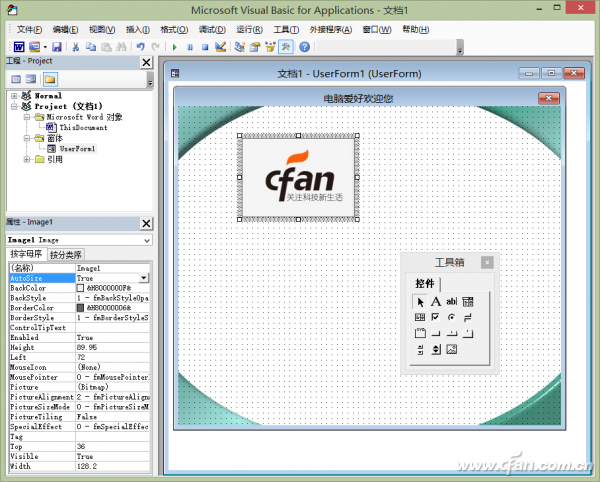Open the 视图(V) menu

(102, 29)
